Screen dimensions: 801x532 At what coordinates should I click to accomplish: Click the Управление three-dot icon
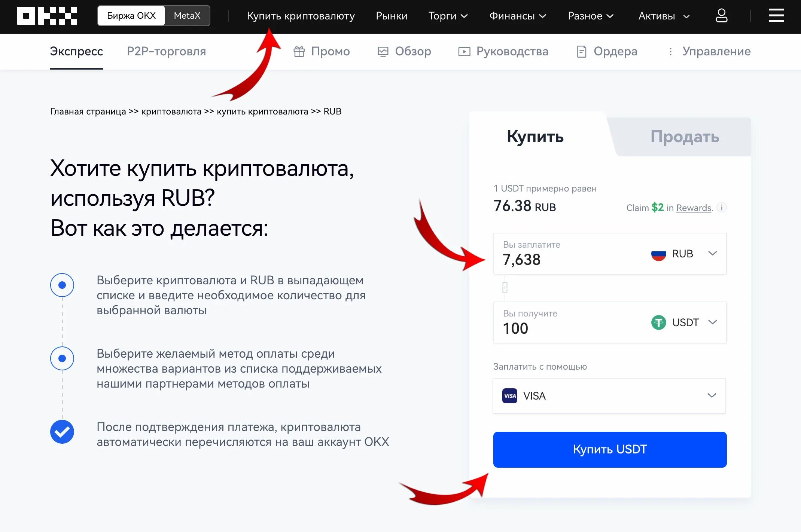tap(670, 51)
